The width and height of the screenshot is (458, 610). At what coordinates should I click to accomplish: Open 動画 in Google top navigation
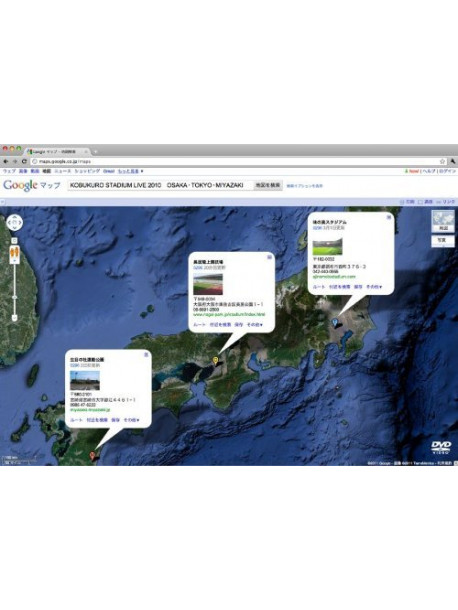click(x=35, y=171)
